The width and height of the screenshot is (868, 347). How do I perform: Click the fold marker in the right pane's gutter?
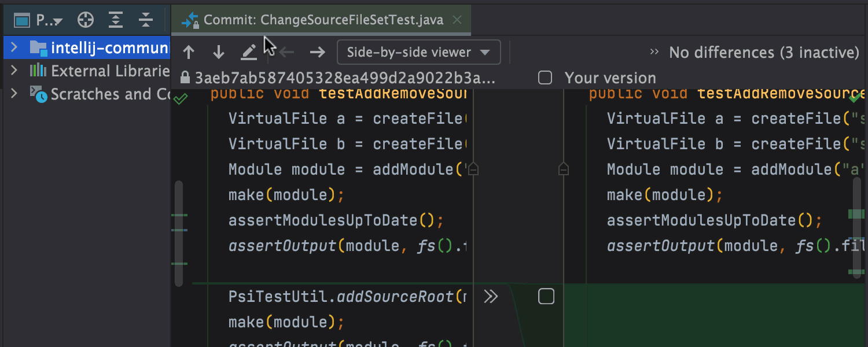[x=563, y=169]
